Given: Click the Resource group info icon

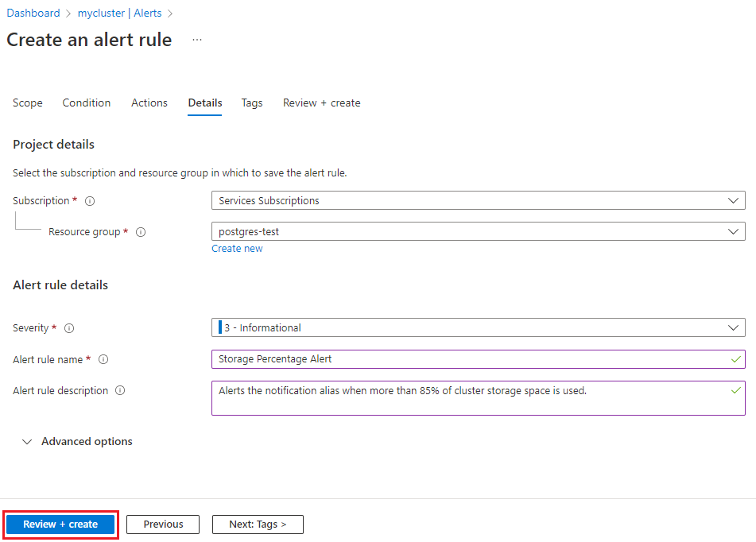Looking at the screenshot, I should click(141, 232).
